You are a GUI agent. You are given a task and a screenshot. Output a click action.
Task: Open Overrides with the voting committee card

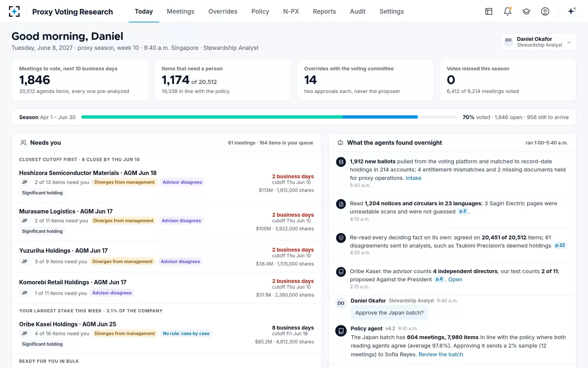(x=365, y=80)
